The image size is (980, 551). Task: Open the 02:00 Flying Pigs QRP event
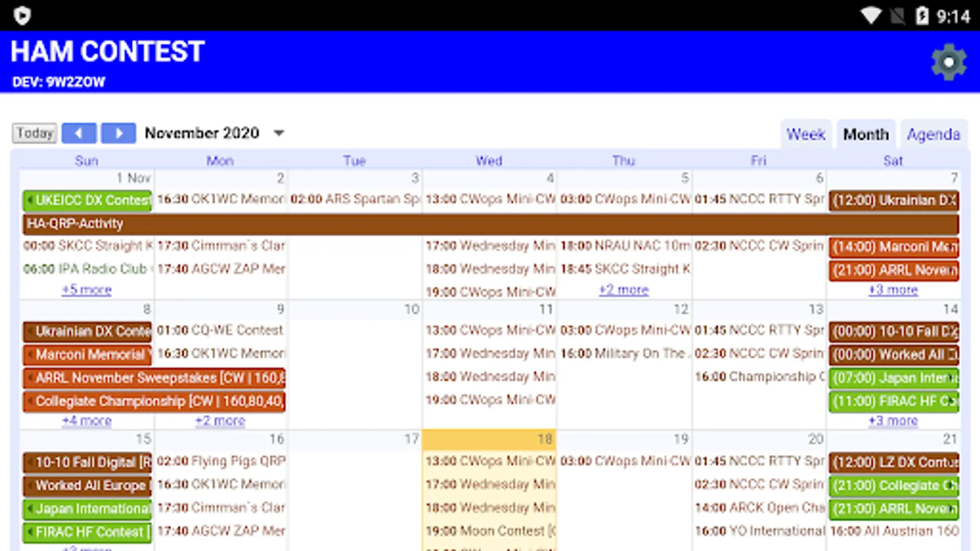221,461
